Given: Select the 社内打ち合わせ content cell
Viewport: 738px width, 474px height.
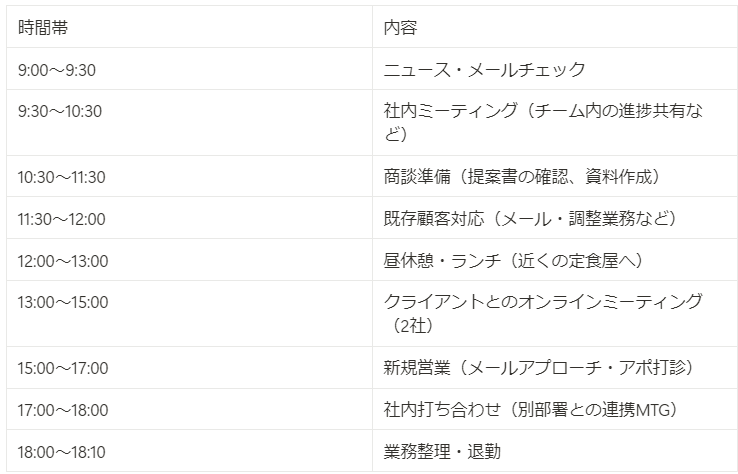Looking at the screenshot, I should click(x=555, y=409).
